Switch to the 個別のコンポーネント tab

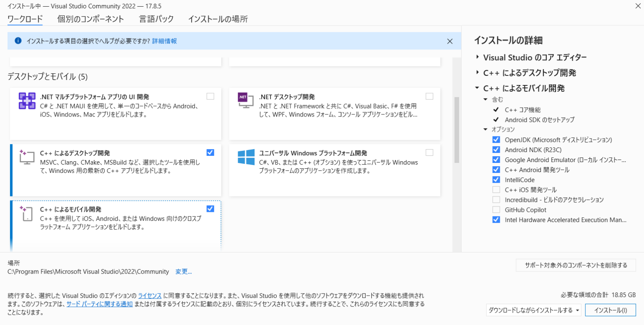91,19
